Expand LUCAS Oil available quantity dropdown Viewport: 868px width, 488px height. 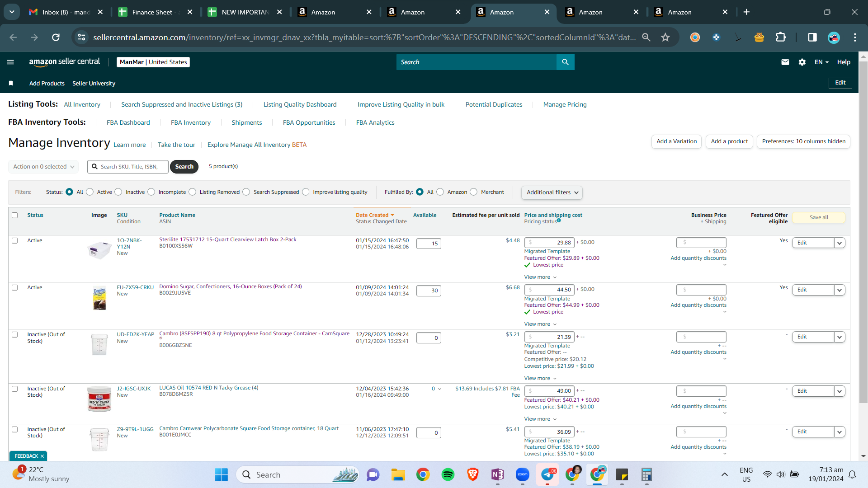[x=436, y=389]
